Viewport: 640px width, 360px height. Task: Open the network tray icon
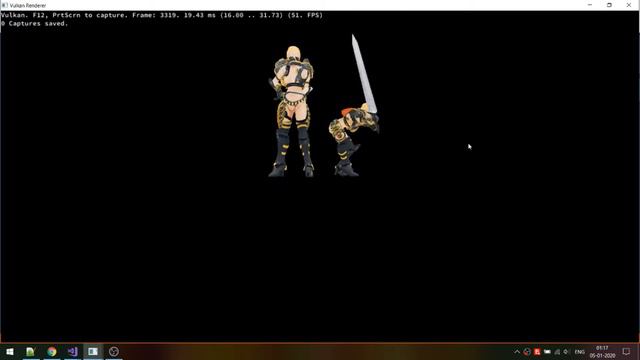pyautogui.click(x=557, y=352)
